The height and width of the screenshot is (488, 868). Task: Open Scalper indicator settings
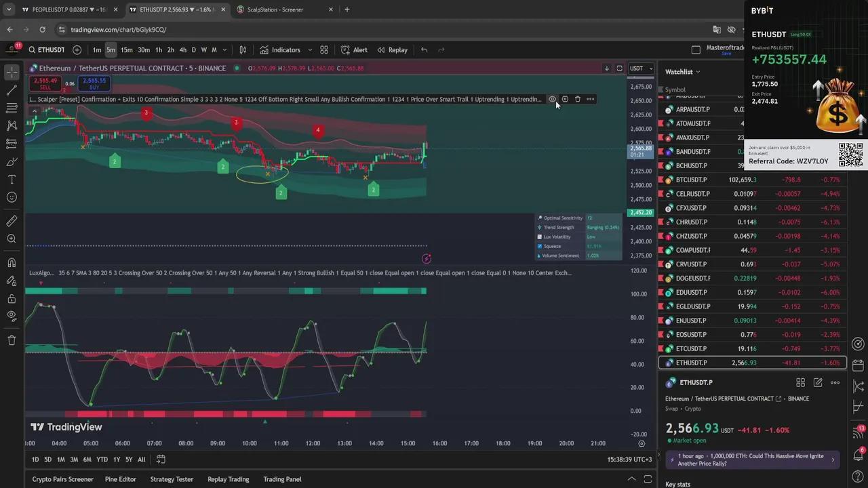tap(565, 99)
